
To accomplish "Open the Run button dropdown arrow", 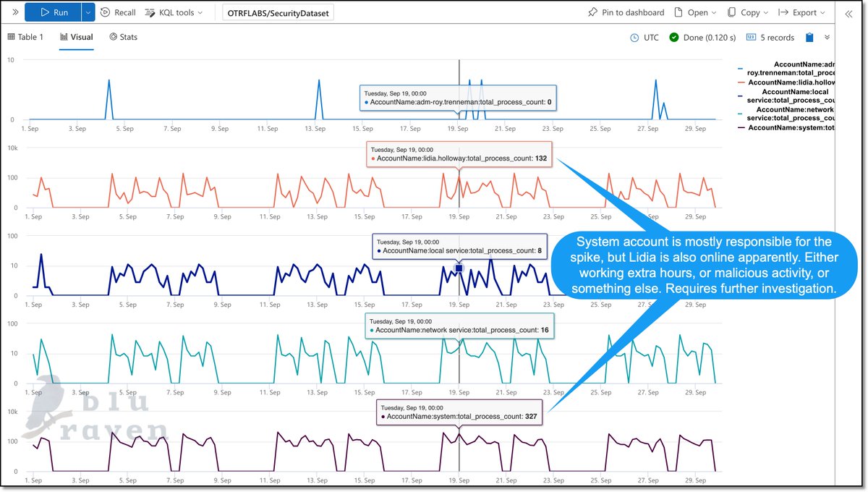I will 88,12.
